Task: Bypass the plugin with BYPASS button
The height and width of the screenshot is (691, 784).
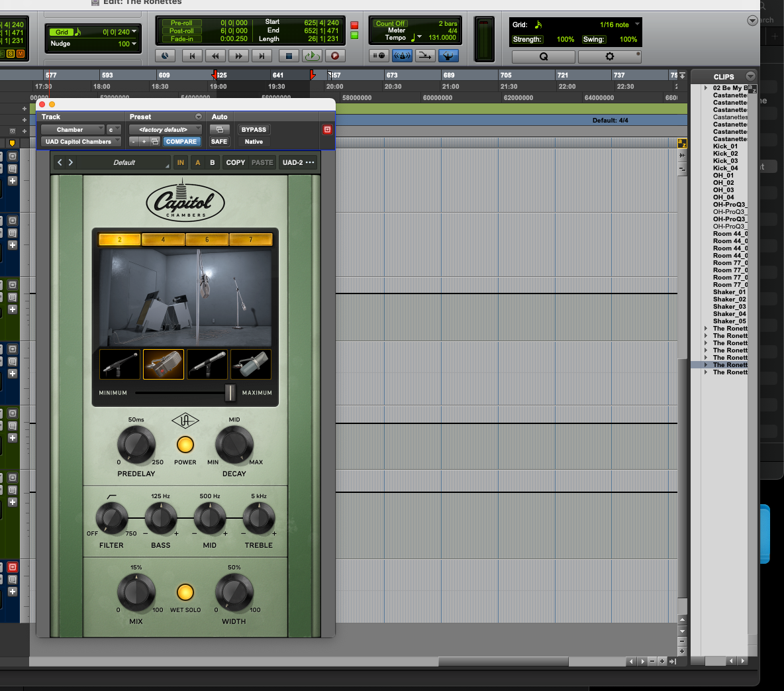Action: pyautogui.click(x=254, y=130)
